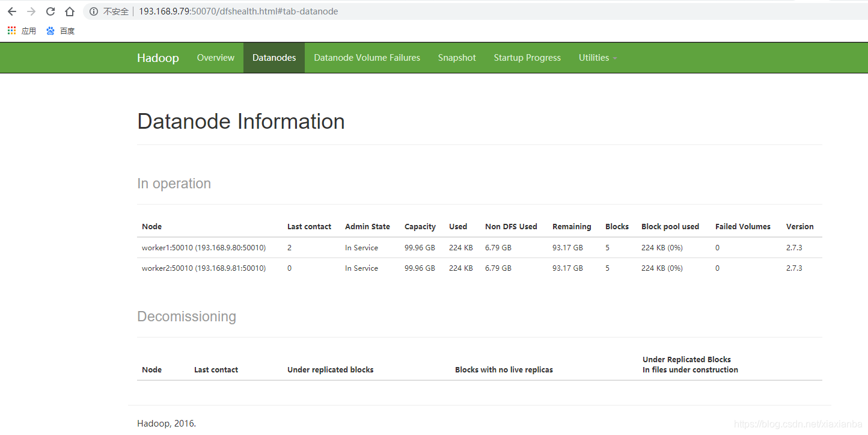The image size is (868, 435).
Task: Click the site info icon in address bar
Action: [x=94, y=11]
